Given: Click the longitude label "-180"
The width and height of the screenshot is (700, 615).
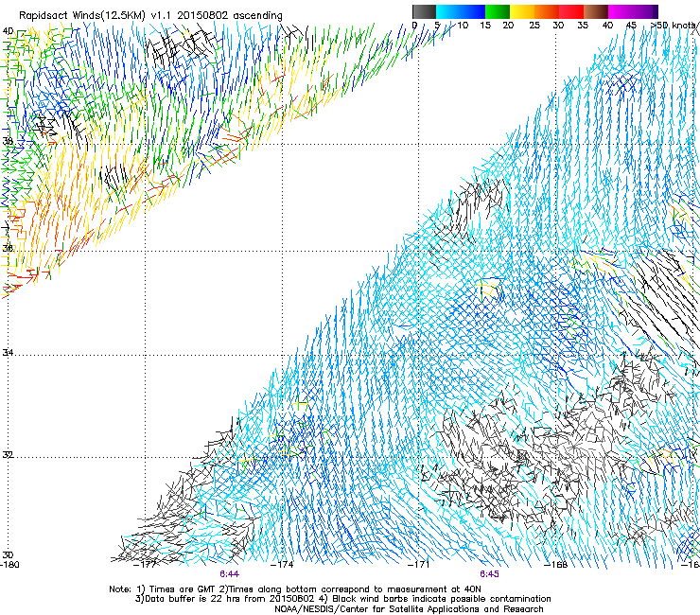Looking at the screenshot, I should [x=9, y=565].
